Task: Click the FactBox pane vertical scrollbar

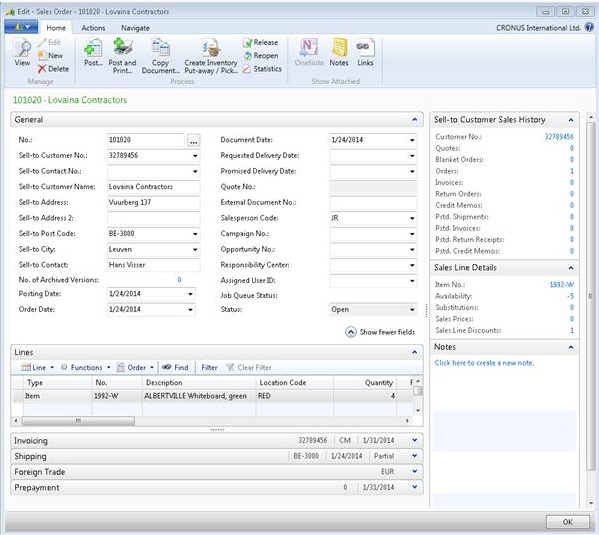Action: [591, 296]
